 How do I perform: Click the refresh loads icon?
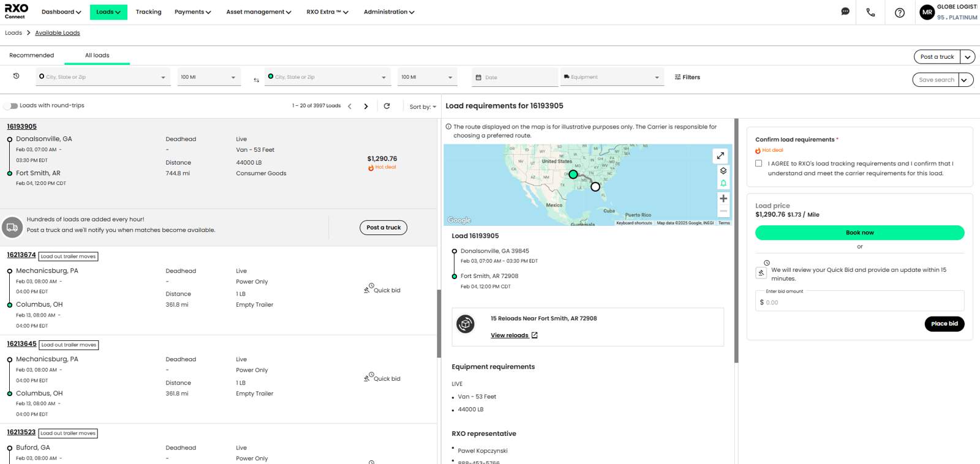[x=386, y=106]
